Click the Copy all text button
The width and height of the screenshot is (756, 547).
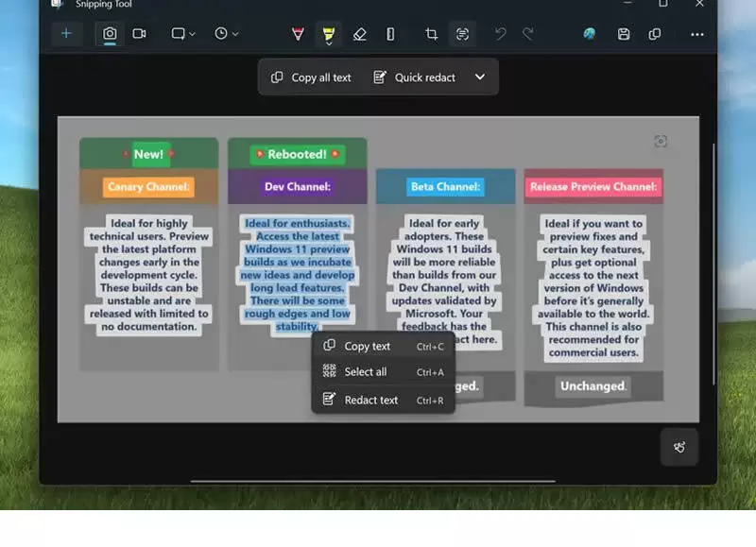(x=312, y=77)
